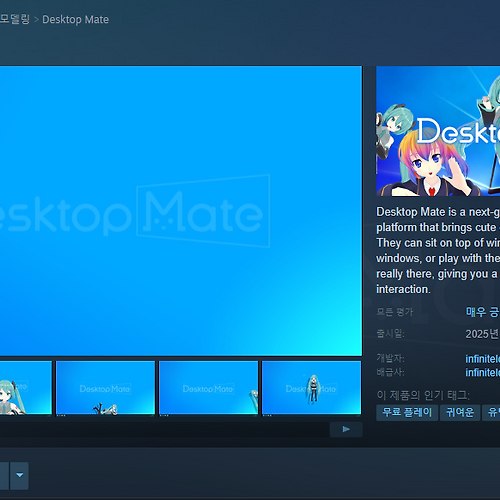The width and height of the screenshot is (500, 500).
Task: Click the main Desktop Mate video preview
Action: (181, 211)
